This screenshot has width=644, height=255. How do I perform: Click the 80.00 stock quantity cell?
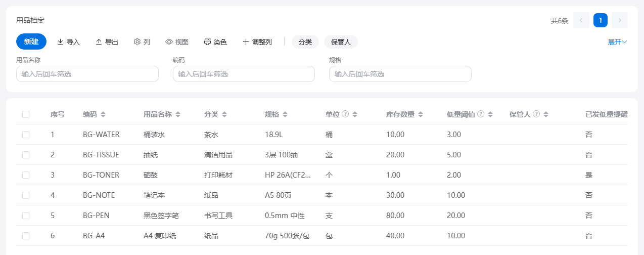point(395,216)
